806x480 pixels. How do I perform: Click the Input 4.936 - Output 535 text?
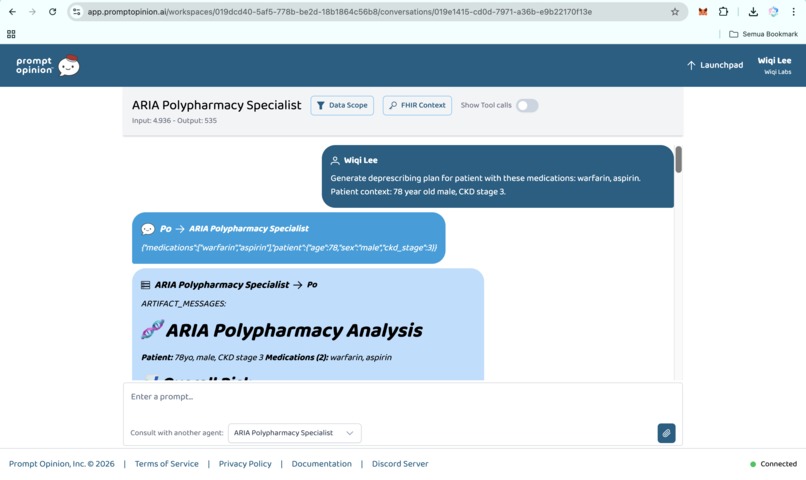[174, 121]
